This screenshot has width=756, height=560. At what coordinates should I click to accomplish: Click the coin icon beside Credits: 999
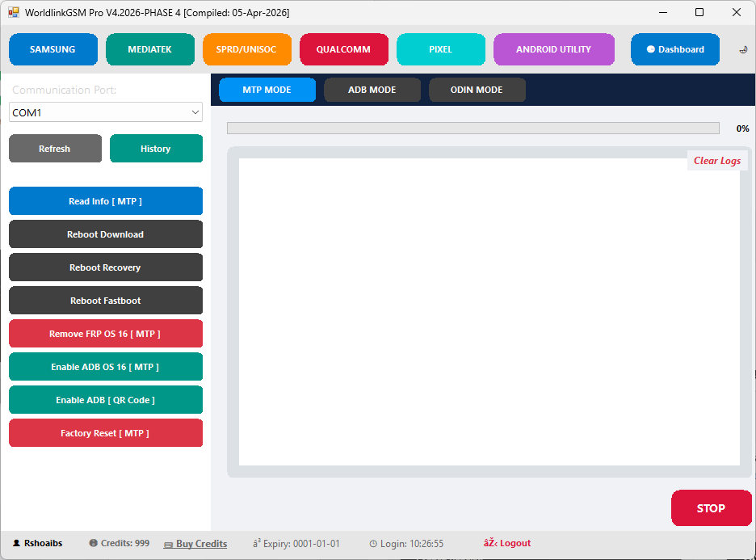pos(92,543)
